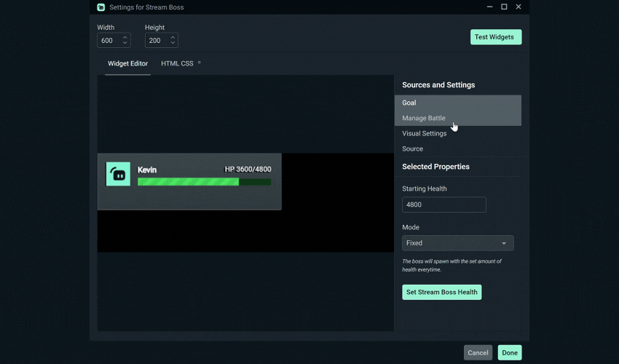Decrease Height using the down arrow
619x364 pixels.
[x=173, y=44]
